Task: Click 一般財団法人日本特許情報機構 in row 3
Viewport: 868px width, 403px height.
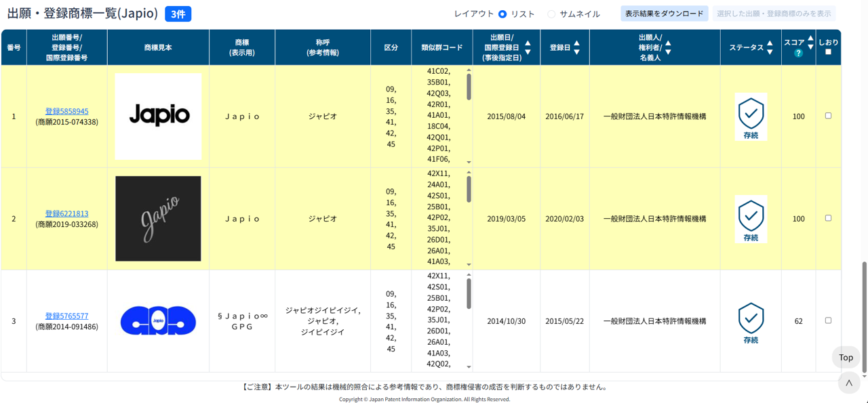Action: pyautogui.click(x=654, y=321)
